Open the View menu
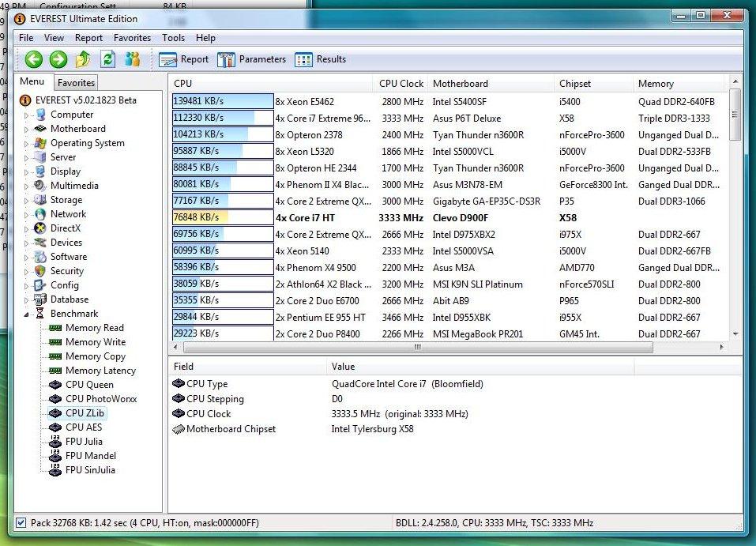This screenshot has width=756, height=546. 54,38
